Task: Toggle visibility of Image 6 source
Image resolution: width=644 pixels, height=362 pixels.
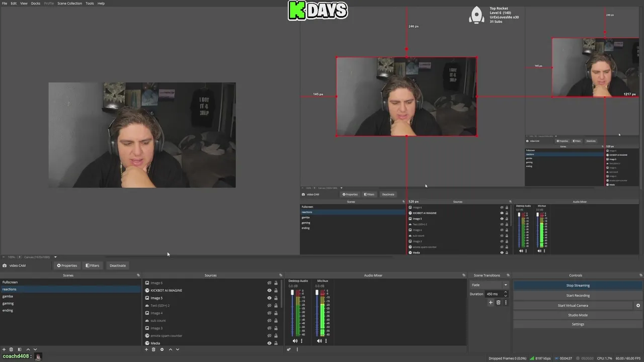Action: pyautogui.click(x=269, y=283)
